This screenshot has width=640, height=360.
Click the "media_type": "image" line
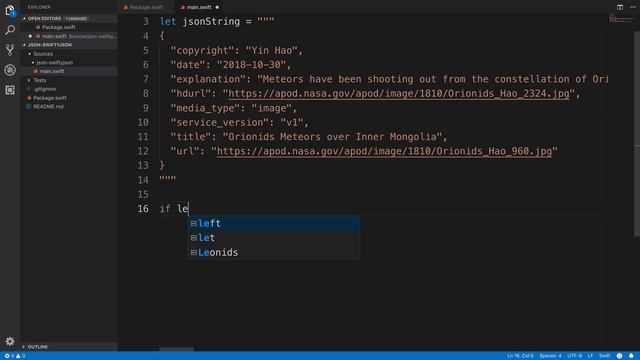(x=234, y=108)
